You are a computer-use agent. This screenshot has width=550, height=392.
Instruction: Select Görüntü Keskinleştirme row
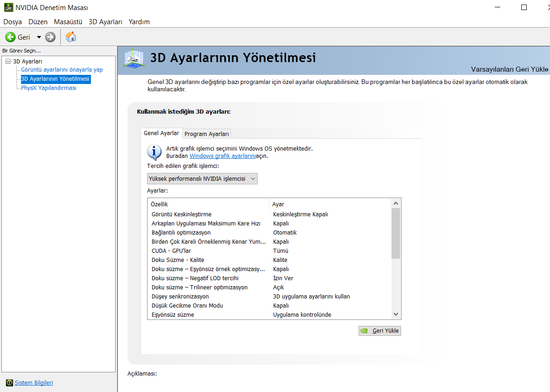pyautogui.click(x=270, y=214)
